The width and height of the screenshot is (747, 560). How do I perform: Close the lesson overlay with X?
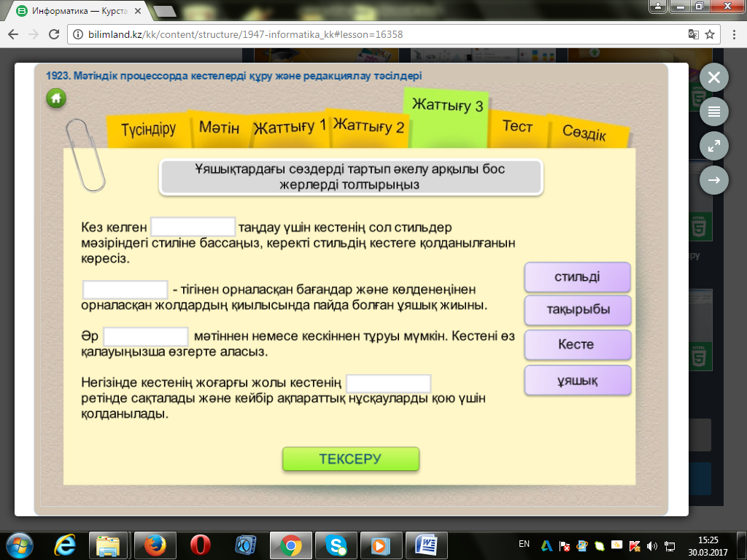click(x=713, y=77)
